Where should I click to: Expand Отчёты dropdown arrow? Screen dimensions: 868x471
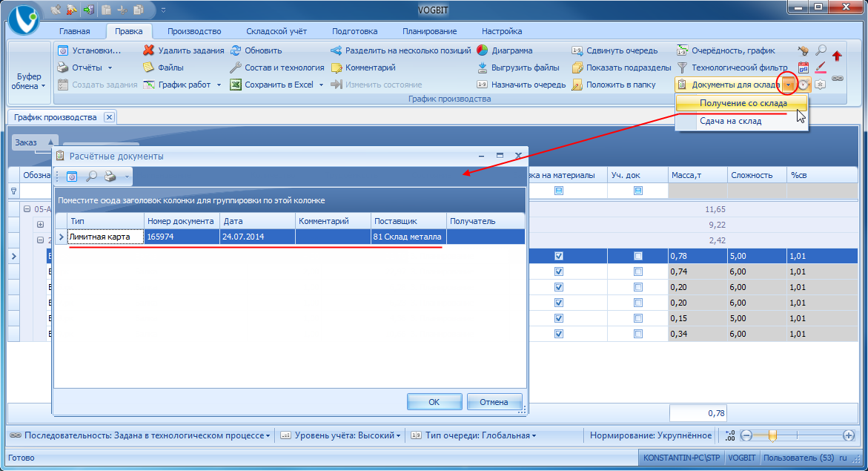tap(110, 68)
